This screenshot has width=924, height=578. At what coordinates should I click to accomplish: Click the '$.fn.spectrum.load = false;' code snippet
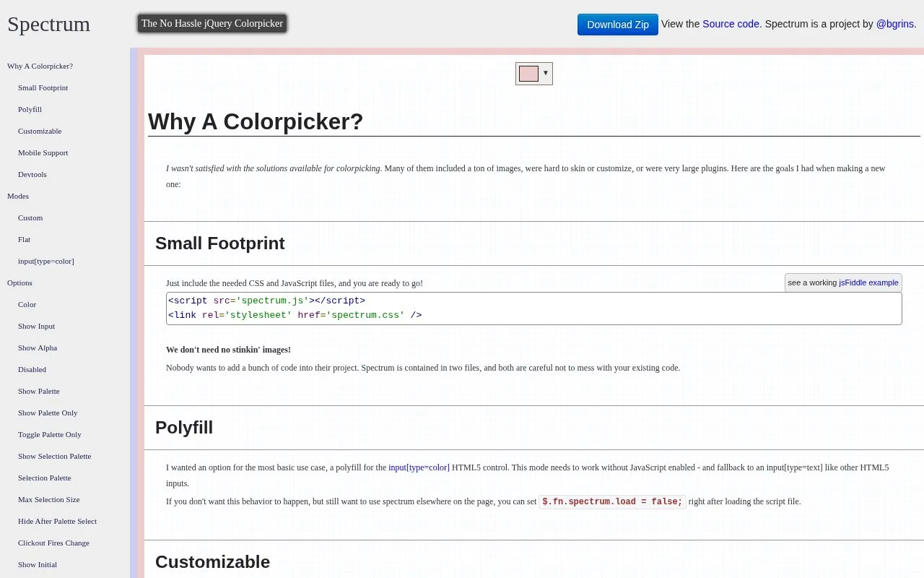click(x=612, y=502)
